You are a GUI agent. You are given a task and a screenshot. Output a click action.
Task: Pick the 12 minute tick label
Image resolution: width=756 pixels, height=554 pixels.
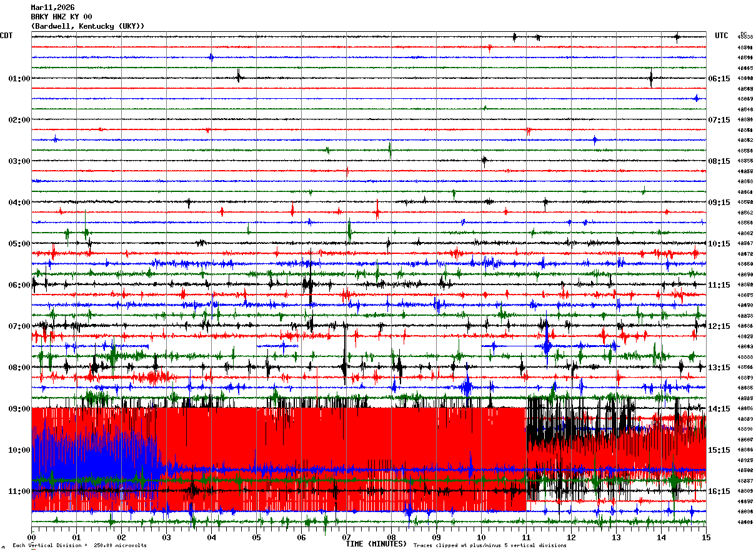pyautogui.click(x=572, y=537)
